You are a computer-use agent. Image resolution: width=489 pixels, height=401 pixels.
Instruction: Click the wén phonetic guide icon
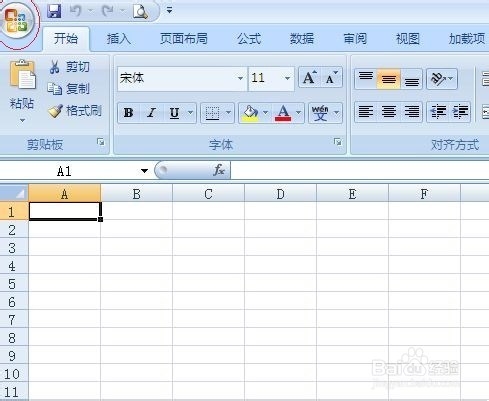pyautogui.click(x=320, y=113)
